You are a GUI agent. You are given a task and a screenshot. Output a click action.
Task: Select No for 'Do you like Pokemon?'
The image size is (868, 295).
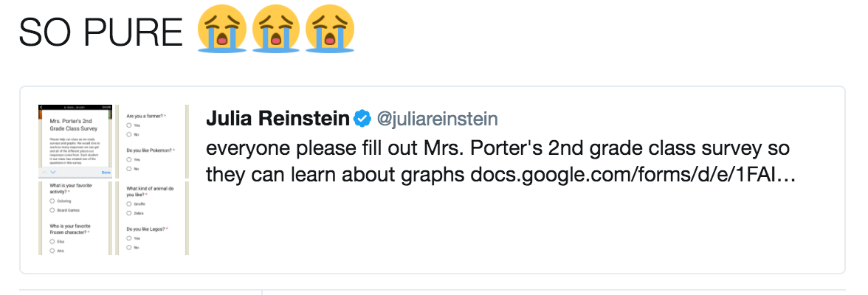click(128, 169)
